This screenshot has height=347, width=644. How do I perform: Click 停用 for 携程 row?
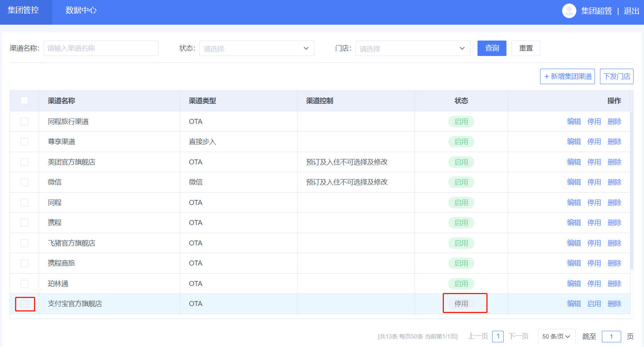pyautogui.click(x=594, y=223)
